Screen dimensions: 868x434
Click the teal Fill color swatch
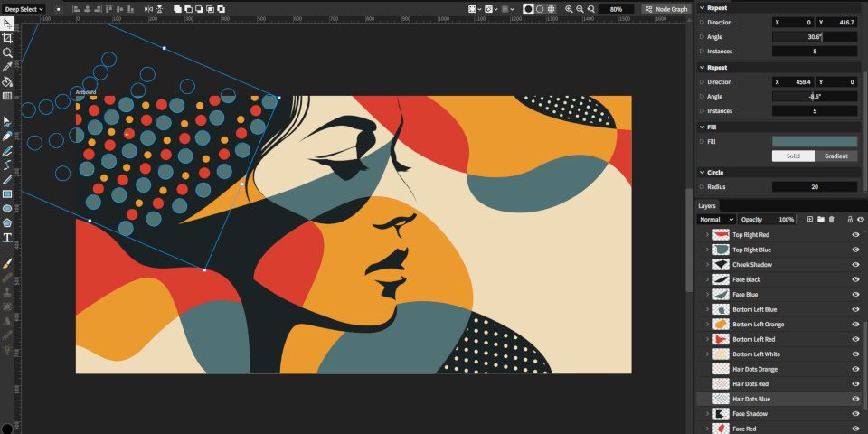coord(815,142)
